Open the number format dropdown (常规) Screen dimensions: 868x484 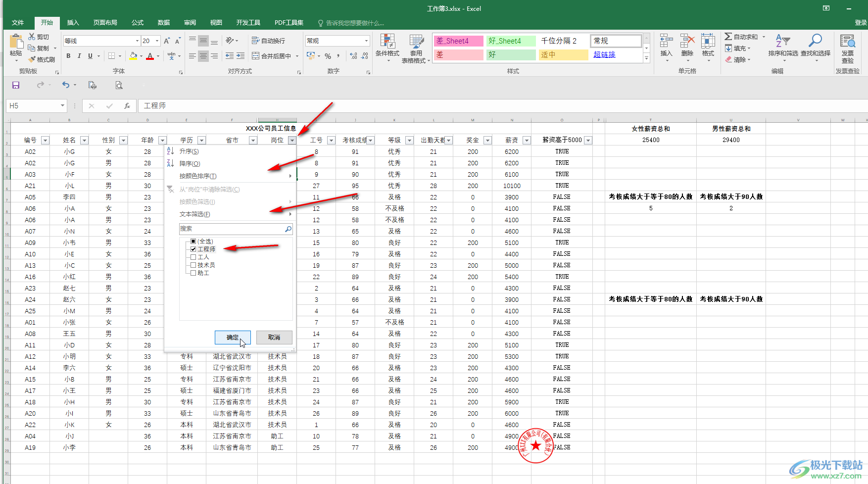point(366,41)
